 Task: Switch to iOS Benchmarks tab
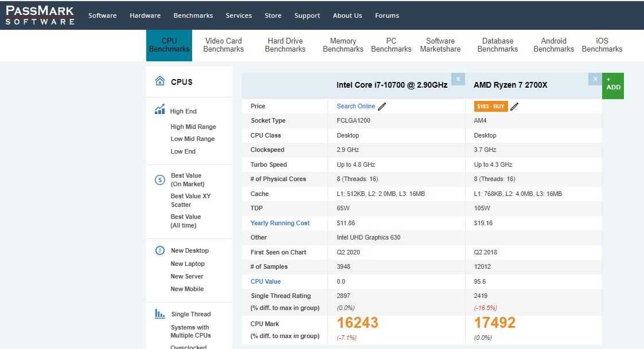click(x=602, y=45)
